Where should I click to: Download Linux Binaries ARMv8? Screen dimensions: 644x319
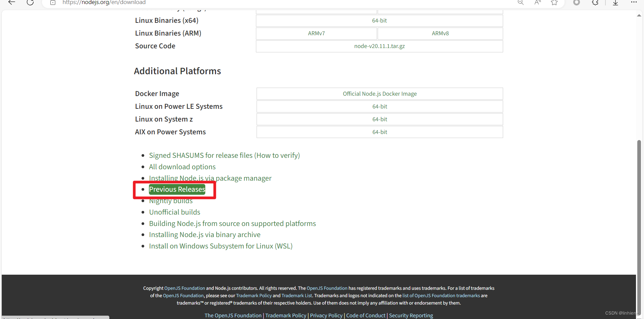point(440,34)
